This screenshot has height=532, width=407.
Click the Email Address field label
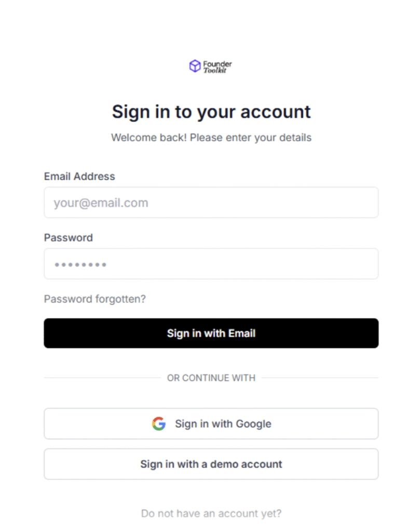pyautogui.click(x=79, y=177)
